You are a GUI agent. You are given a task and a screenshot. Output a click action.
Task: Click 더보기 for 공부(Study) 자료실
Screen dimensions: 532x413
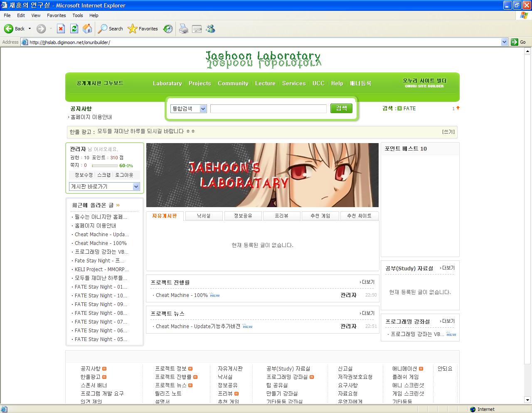point(447,268)
